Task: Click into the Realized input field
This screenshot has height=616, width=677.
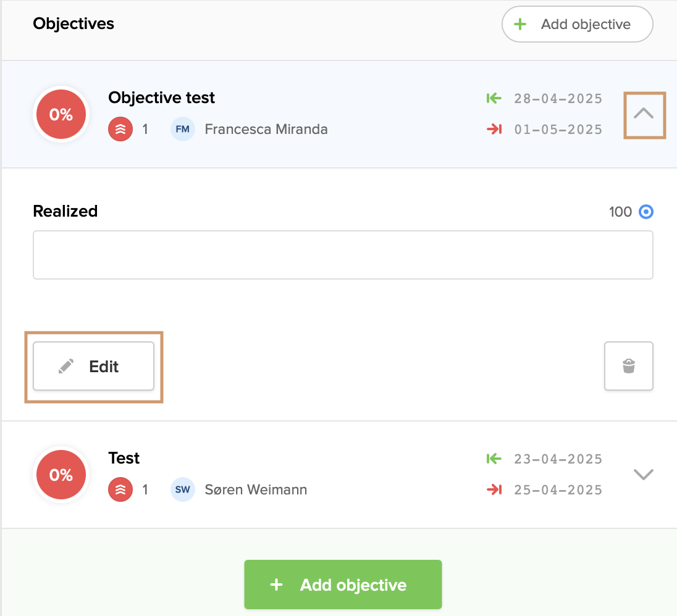Action: click(343, 255)
